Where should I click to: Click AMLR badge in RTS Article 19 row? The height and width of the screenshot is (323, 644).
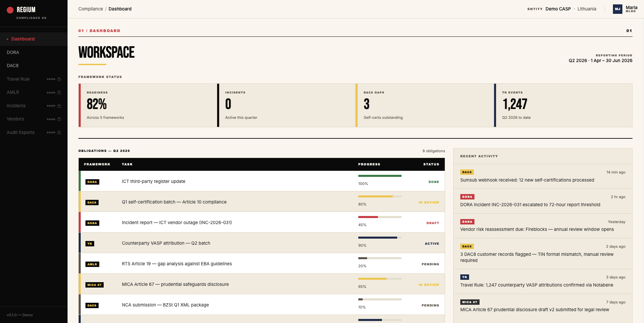point(92,264)
